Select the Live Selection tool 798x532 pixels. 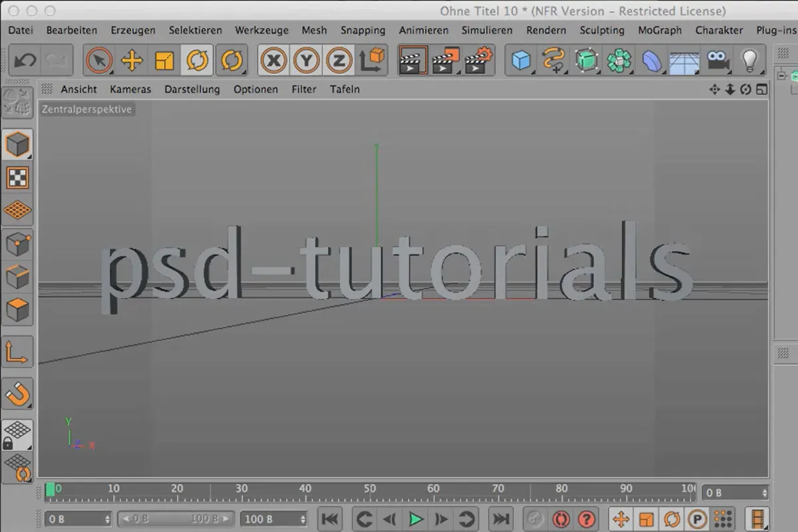(x=99, y=61)
